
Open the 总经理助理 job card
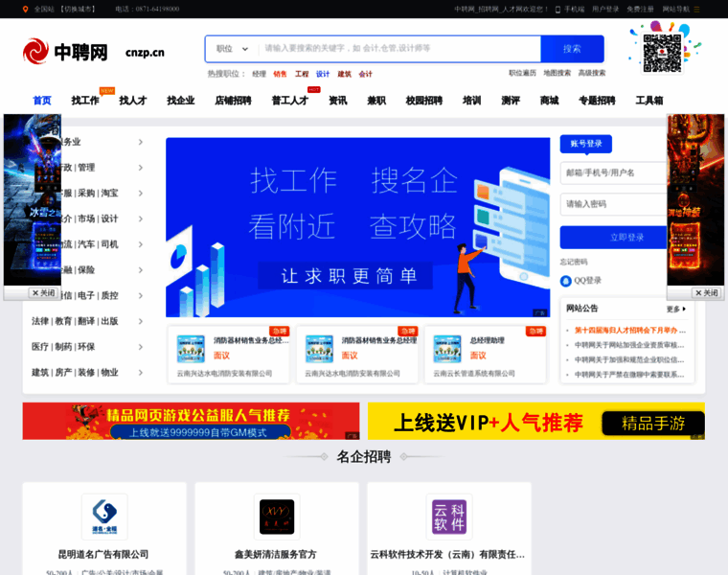tap(486, 356)
